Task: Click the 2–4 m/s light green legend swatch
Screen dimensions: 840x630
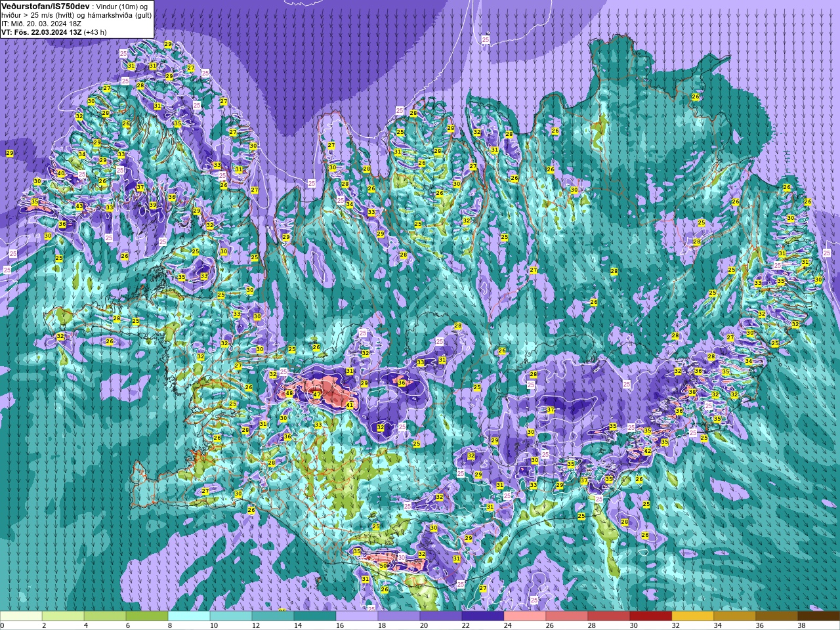Action: pyautogui.click(x=63, y=616)
